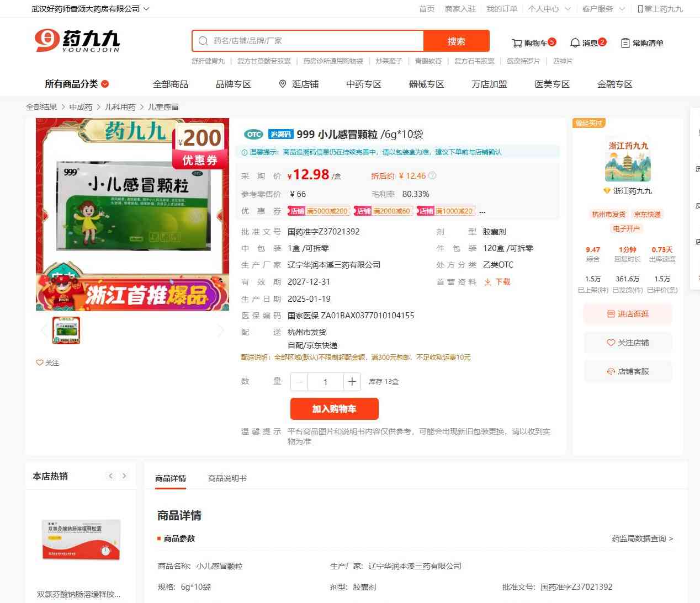700x603 pixels.
Task: Toggle follow store heart button
Action: [611, 343]
